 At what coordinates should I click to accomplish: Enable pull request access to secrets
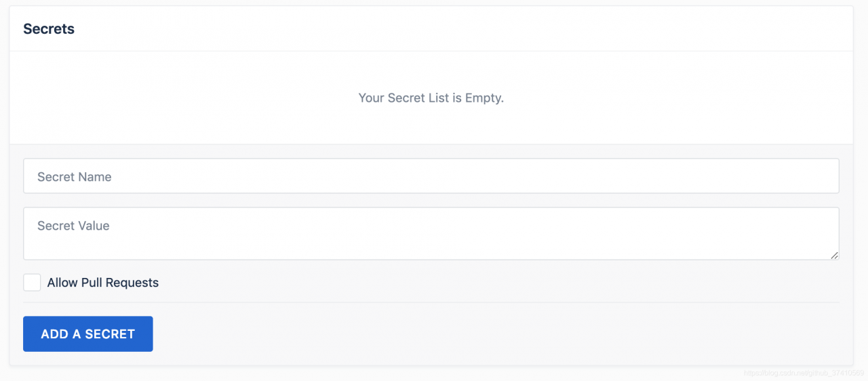click(x=32, y=283)
